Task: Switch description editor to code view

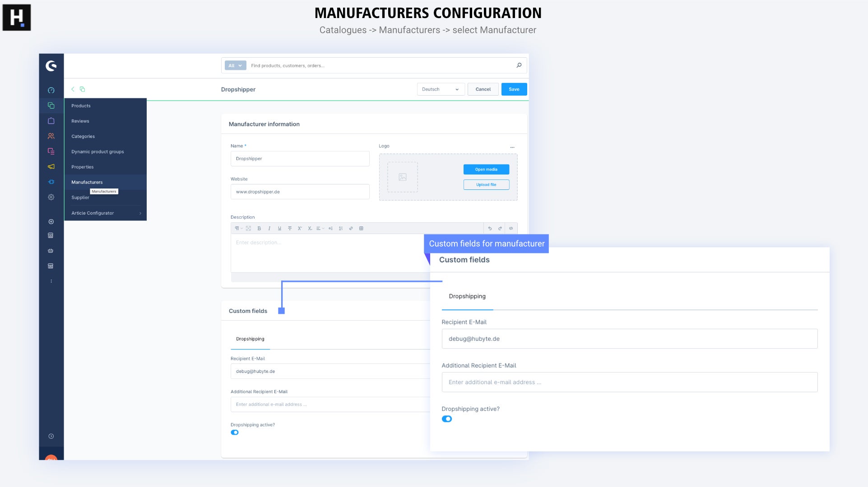Action: [511, 229]
